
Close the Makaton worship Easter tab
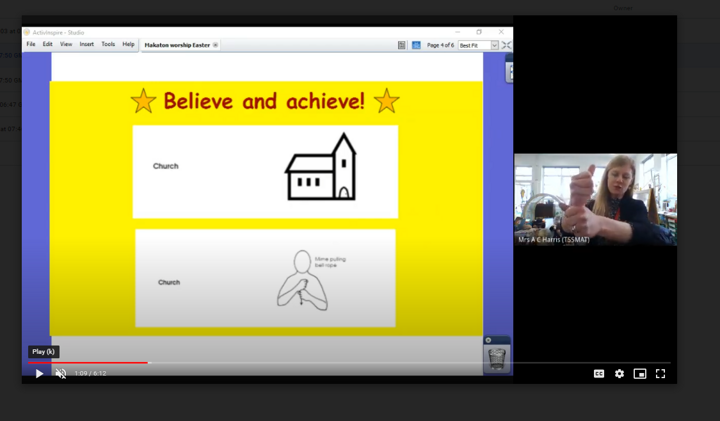(x=216, y=45)
